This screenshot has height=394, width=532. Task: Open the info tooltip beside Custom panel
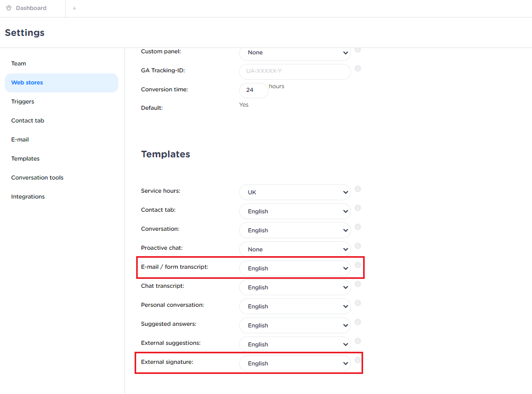pos(358,50)
